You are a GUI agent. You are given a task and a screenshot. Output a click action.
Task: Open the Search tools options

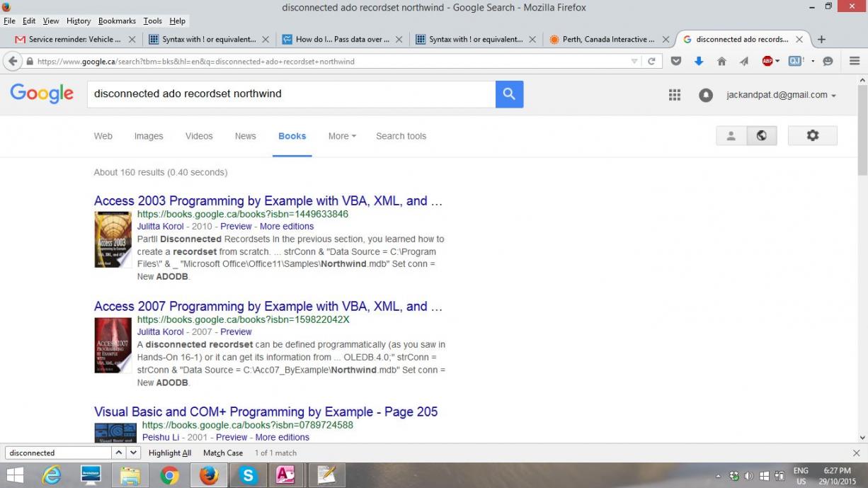(401, 136)
